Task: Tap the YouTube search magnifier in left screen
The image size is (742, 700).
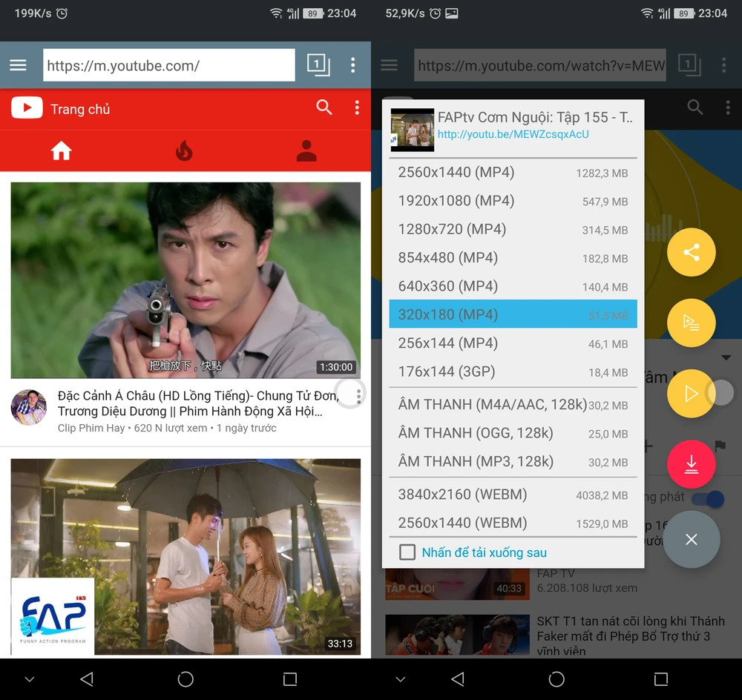Action: point(324,108)
